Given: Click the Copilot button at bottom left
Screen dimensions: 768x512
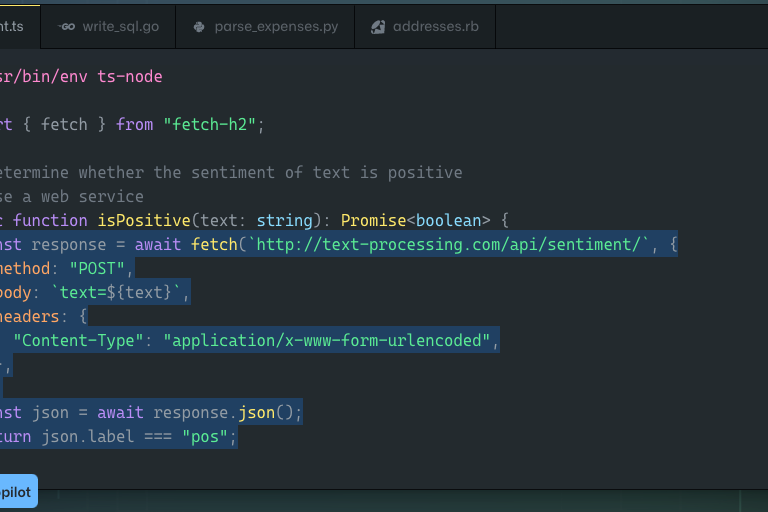Looking at the screenshot, I should tap(19, 491).
